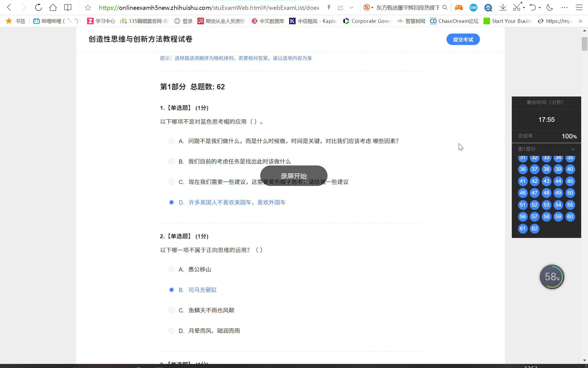Click the scissors screenshot tool icon
Viewport: 588px width, 368px height.
point(517,7)
